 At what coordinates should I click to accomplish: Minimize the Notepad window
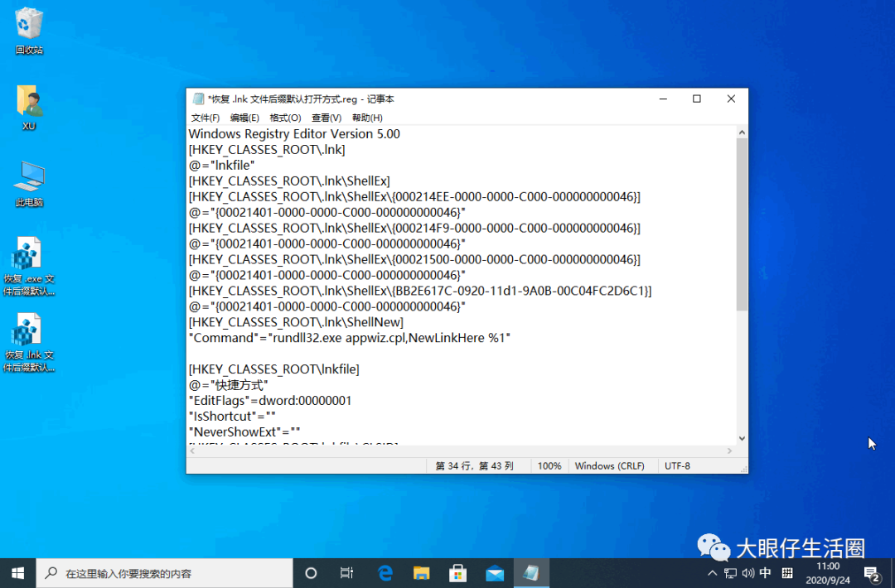663,99
